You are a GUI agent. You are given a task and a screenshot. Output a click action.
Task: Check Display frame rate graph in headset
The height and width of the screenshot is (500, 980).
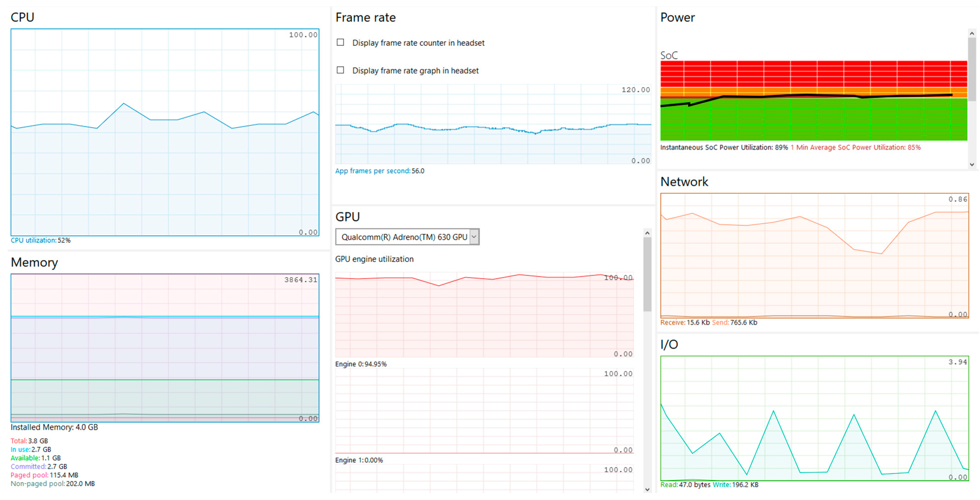pos(340,70)
